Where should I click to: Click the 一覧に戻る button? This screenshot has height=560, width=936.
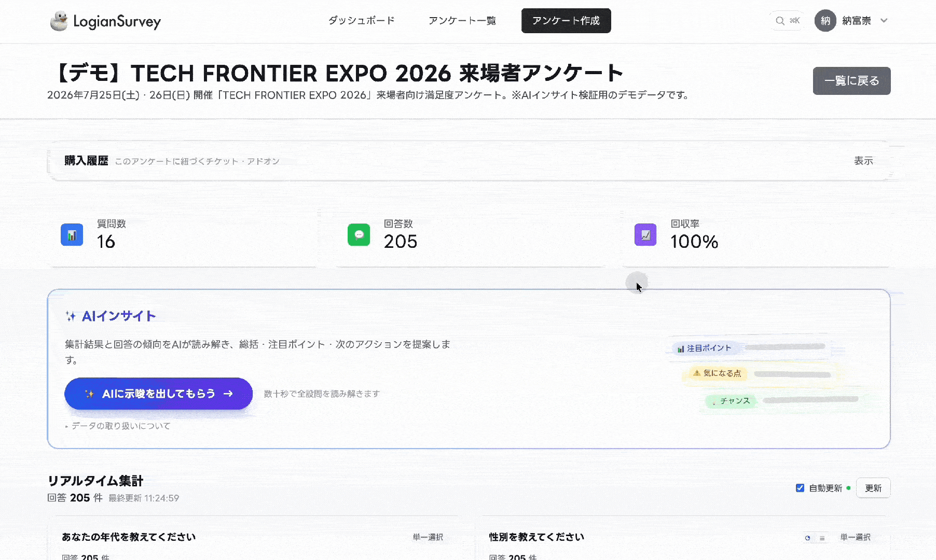(851, 81)
